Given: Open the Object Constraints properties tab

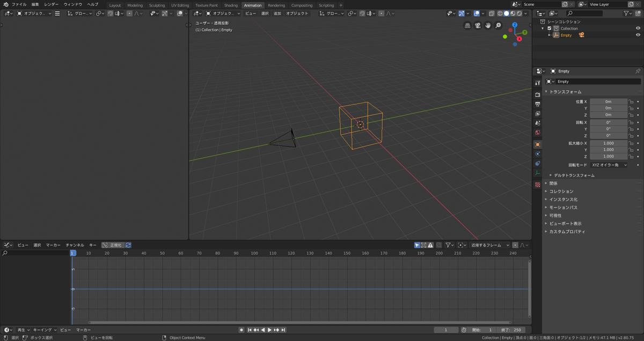Looking at the screenshot, I should point(537,164).
